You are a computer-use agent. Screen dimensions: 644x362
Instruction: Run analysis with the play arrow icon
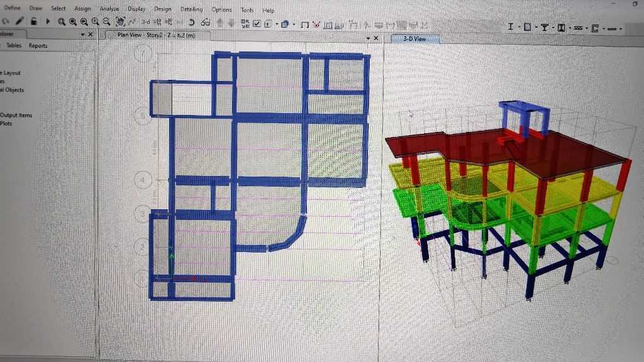(48, 22)
